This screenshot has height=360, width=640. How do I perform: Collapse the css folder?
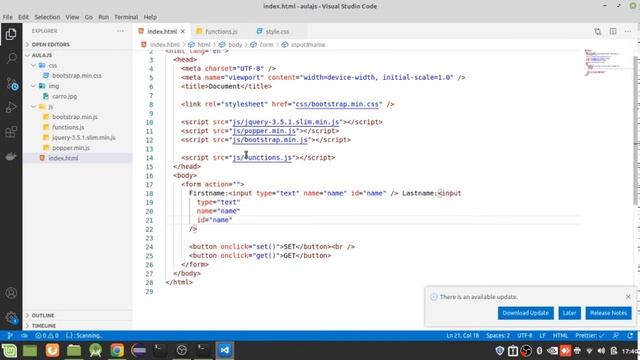pyautogui.click(x=53, y=65)
